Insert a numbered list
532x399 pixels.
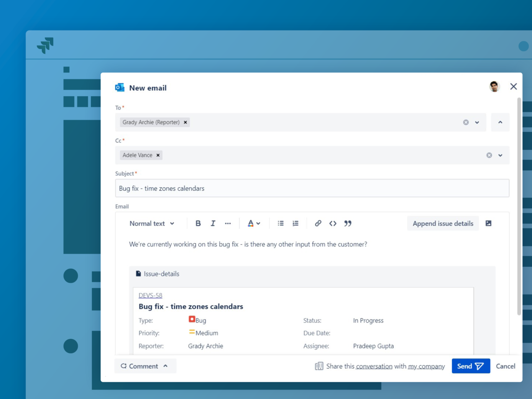coord(295,223)
